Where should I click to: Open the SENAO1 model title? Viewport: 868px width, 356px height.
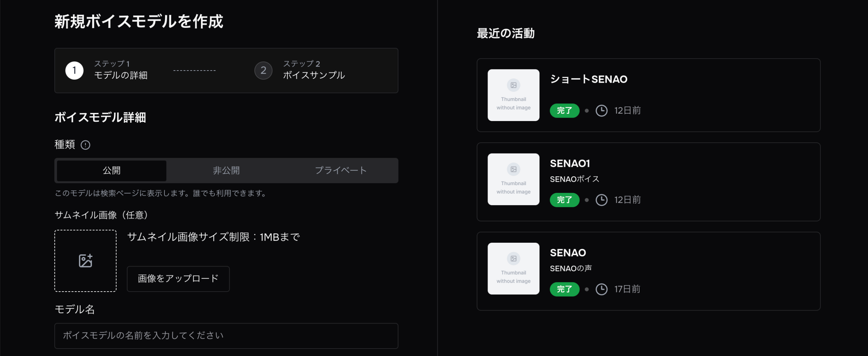pyautogui.click(x=570, y=163)
